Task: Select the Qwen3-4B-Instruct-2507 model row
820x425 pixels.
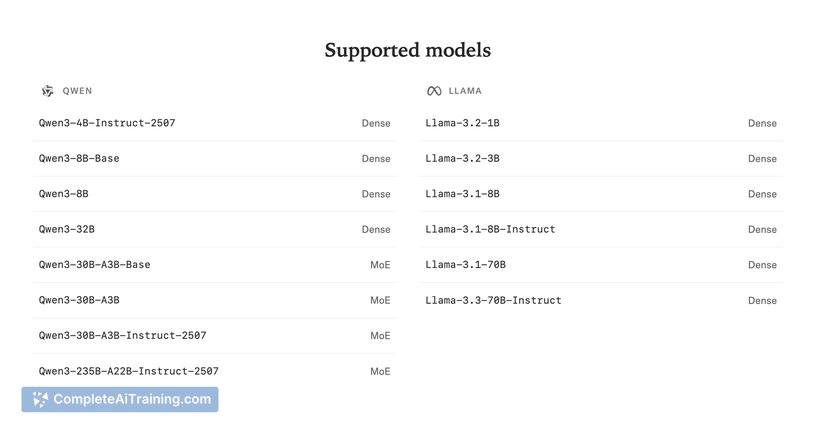Action: (x=107, y=123)
